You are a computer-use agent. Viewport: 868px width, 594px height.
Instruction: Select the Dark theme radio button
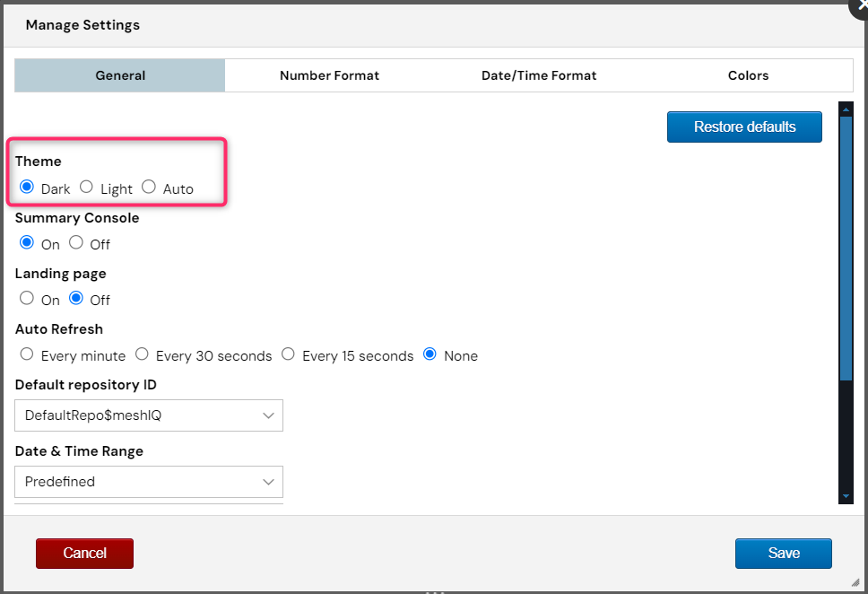tap(27, 188)
